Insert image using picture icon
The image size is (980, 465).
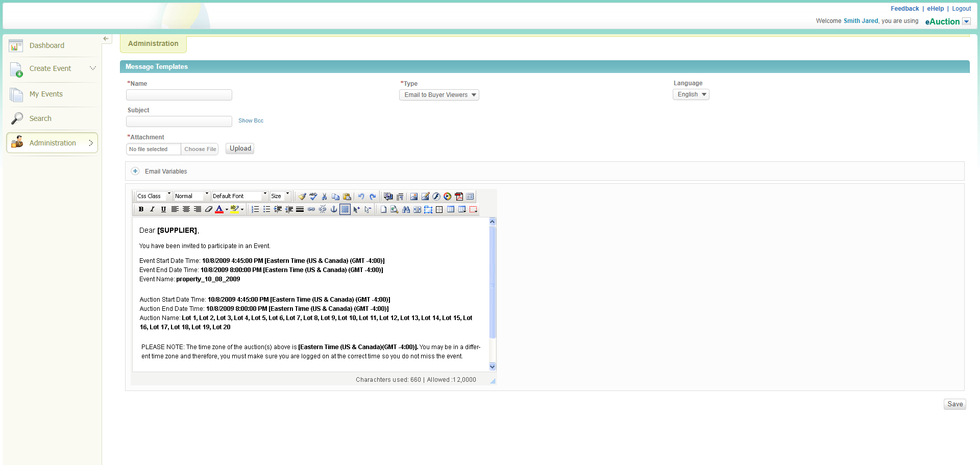click(414, 197)
